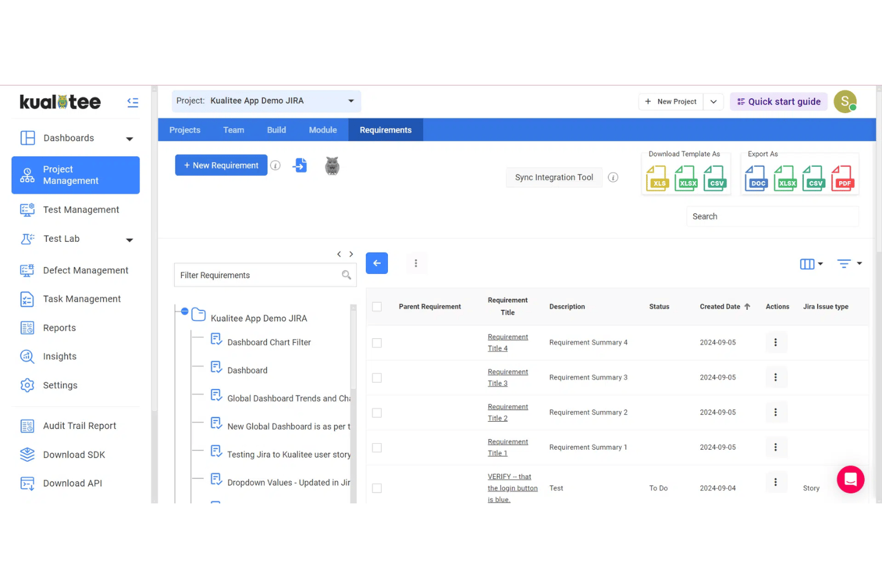
Task: Click the Reports sidebar icon
Action: (x=27, y=328)
